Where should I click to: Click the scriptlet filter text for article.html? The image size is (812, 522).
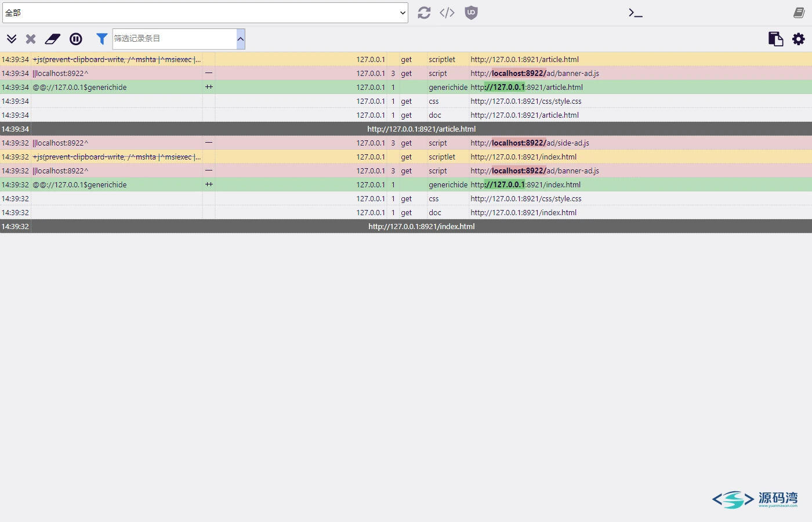(x=117, y=59)
